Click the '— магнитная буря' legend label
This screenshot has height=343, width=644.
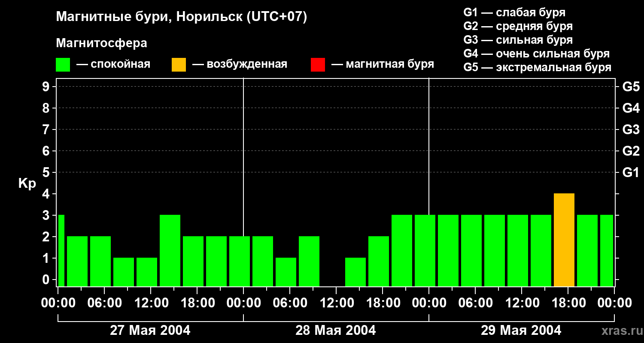[383, 64]
